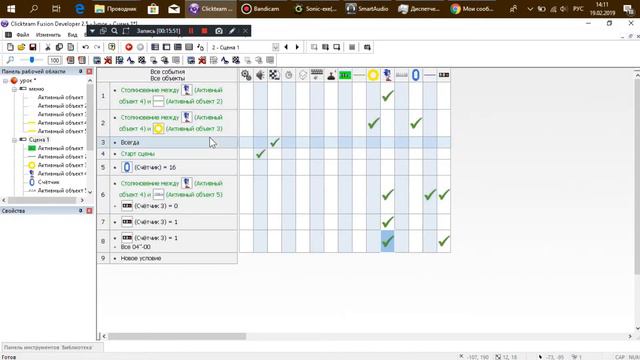Switch to Библиотека tab

pos(77,347)
